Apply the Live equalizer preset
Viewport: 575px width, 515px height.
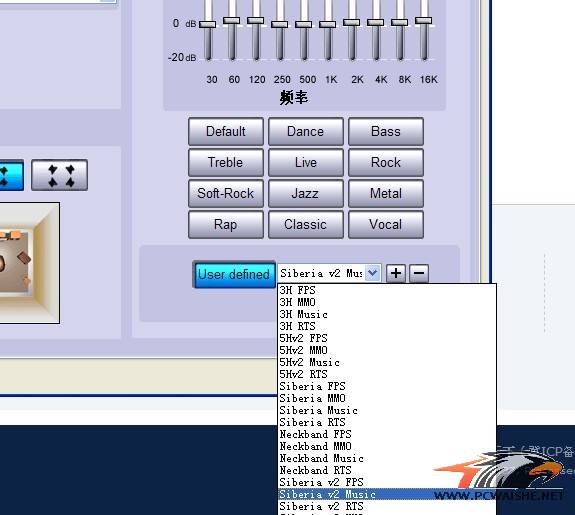[305, 162]
